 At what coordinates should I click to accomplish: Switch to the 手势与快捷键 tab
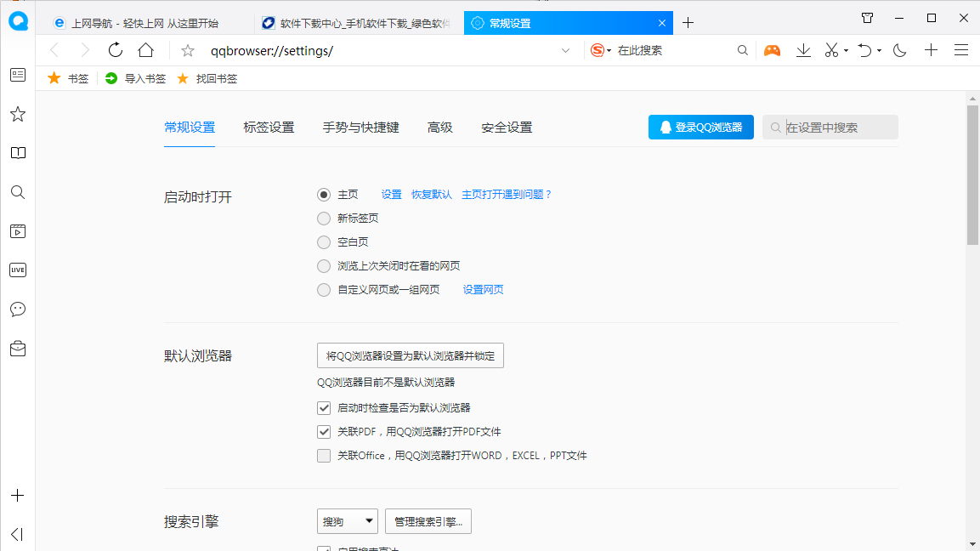click(360, 127)
